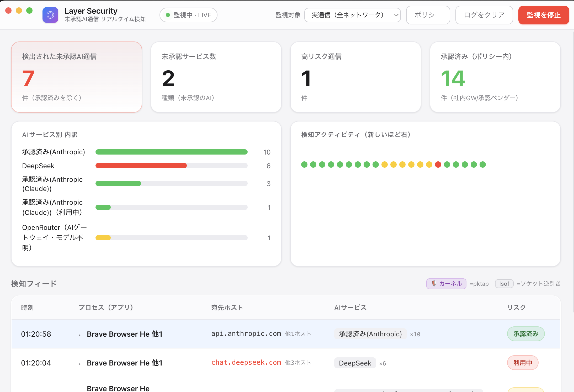Viewport: 574px width, 392px height.
Task: Select the 承認済み（ポリシー内）card
Action: (495, 77)
